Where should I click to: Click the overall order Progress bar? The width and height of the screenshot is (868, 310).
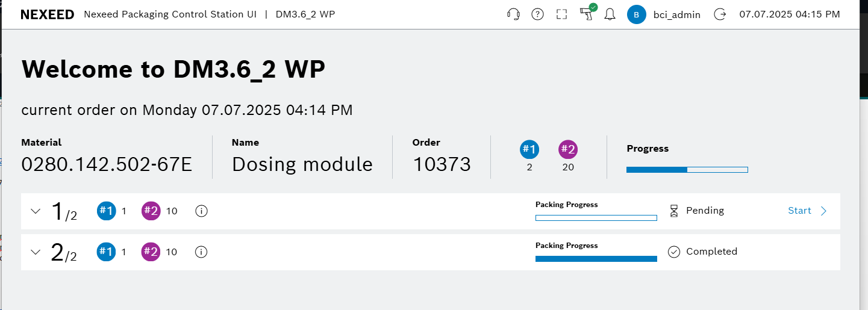click(687, 170)
